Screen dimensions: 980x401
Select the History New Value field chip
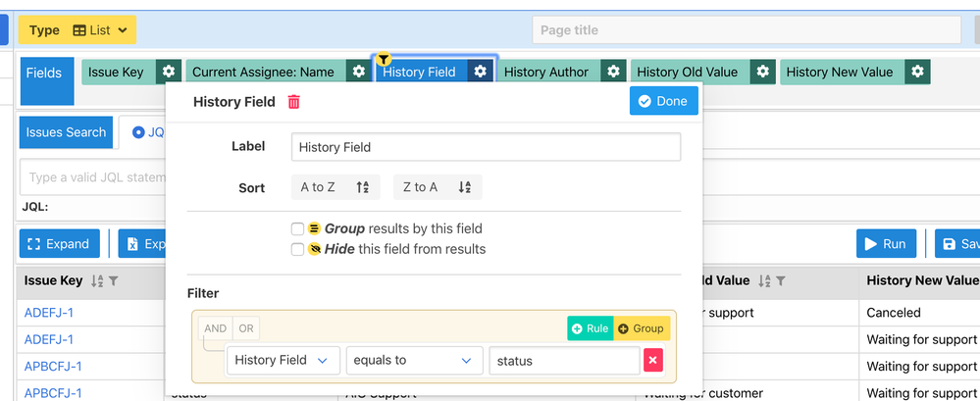[x=842, y=72]
